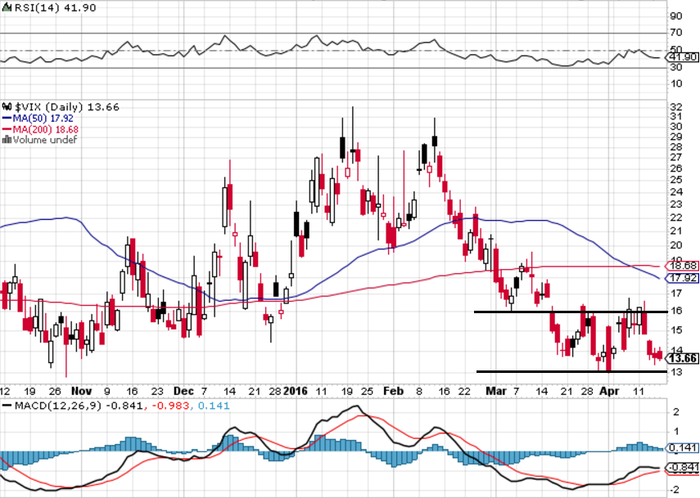Select the MACD(12,26,9) indicator label
The height and width of the screenshot is (498, 700).
[x=58, y=406]
